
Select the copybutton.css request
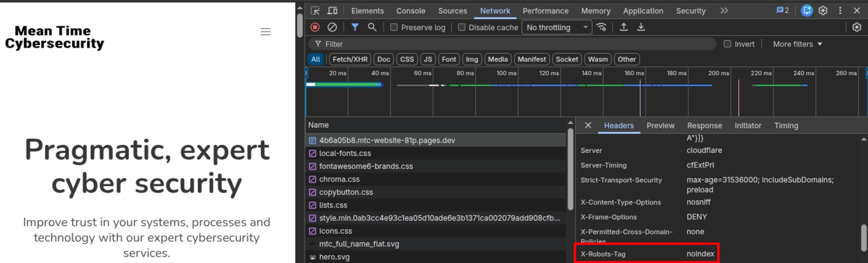click(436, 192)
